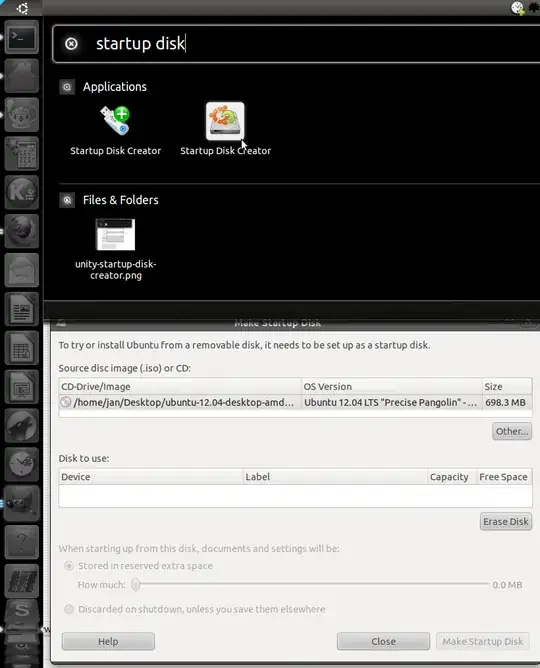The image size is (540, 668).
Task: Open the Ubuntu Dash home button
Action: pos(22,8)
